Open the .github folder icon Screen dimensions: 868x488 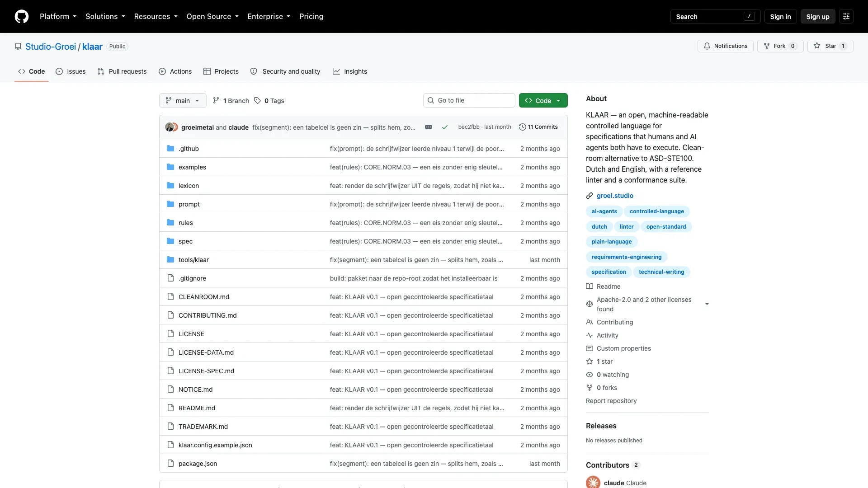(170, 149)
